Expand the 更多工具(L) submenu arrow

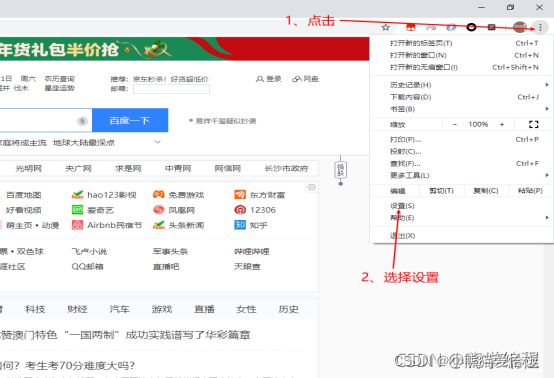(x=547, y=175)
